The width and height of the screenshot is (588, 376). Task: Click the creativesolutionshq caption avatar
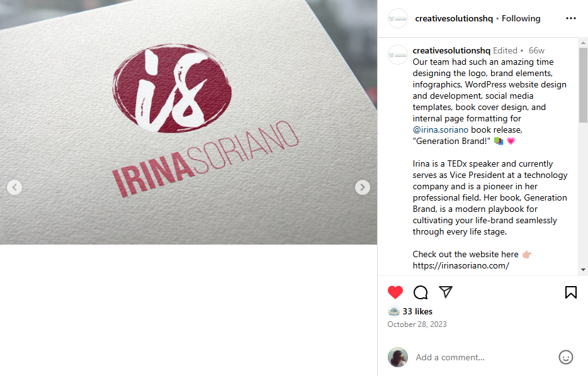coord(397,55)
